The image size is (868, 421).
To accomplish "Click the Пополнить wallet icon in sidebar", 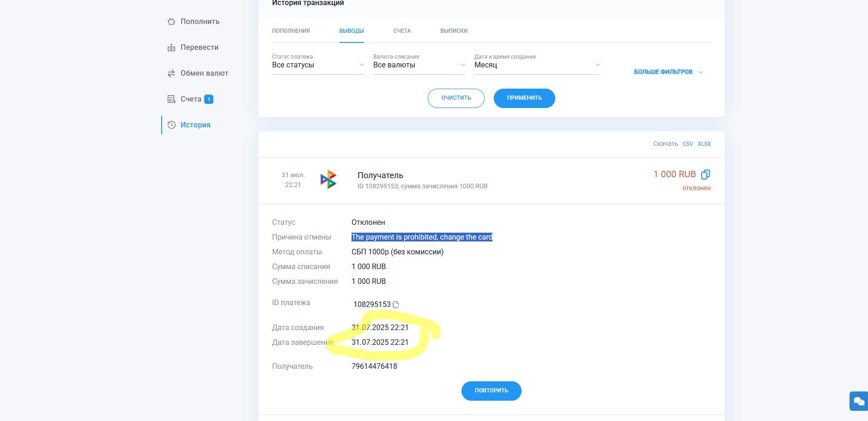I will pyautogui.click(x=171, y=22).
